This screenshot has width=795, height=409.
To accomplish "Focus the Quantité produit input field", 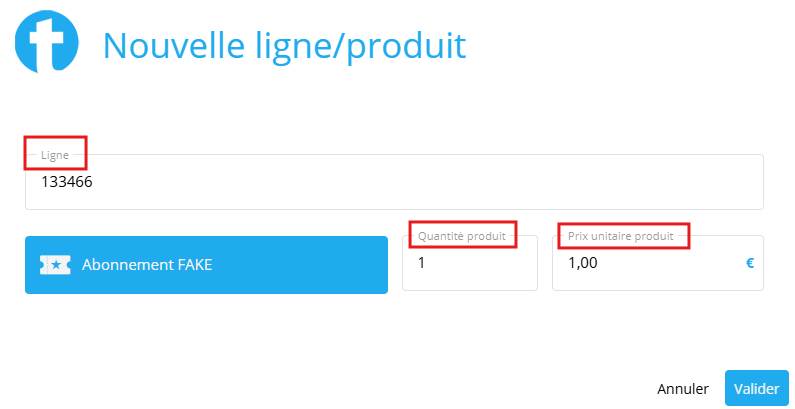I will tap(469, 263).
